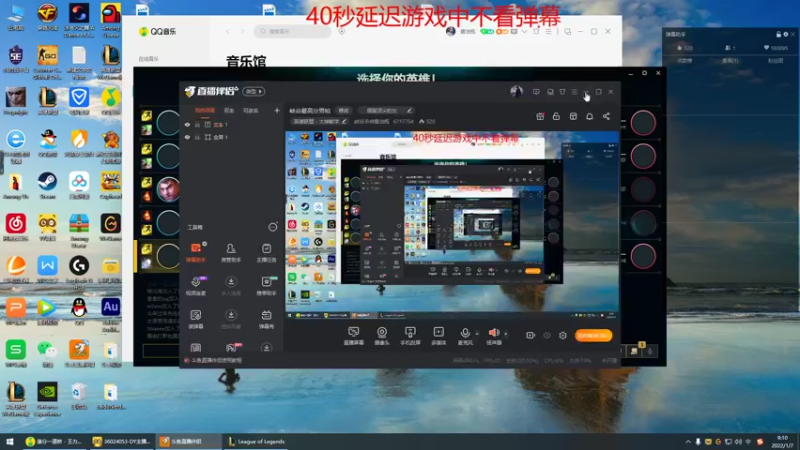This screenshot has height=450, width=800.
Task: Open the 弹幕助手 tool in the toolbox
Action: point(195,253)
